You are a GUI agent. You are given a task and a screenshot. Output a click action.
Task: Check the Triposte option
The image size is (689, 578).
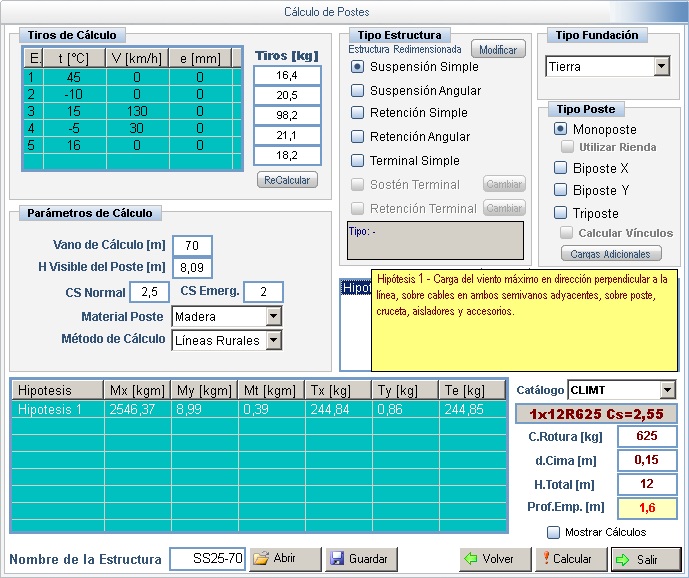click(x=560, y=213)
